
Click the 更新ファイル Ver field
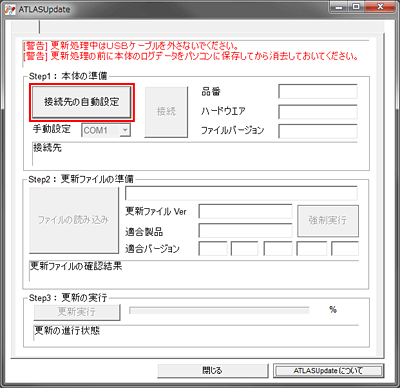pyautogui.click(x=245, y=211)
